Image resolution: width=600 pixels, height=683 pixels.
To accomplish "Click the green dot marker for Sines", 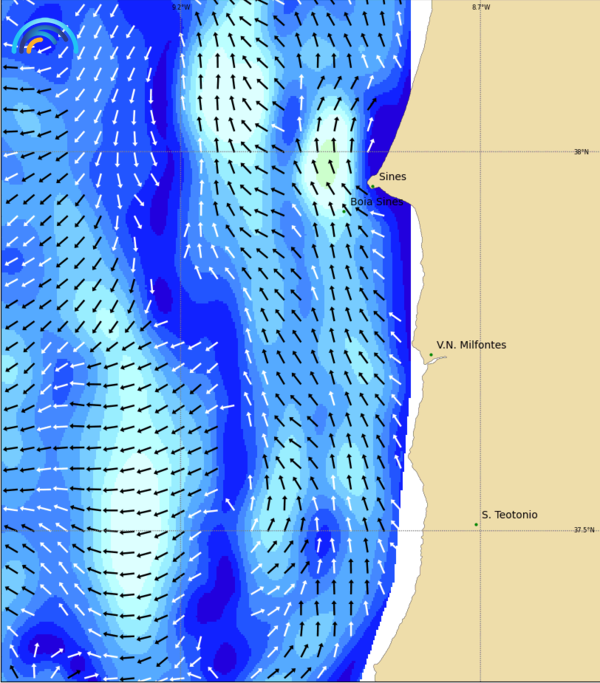I will pos(372,185).
